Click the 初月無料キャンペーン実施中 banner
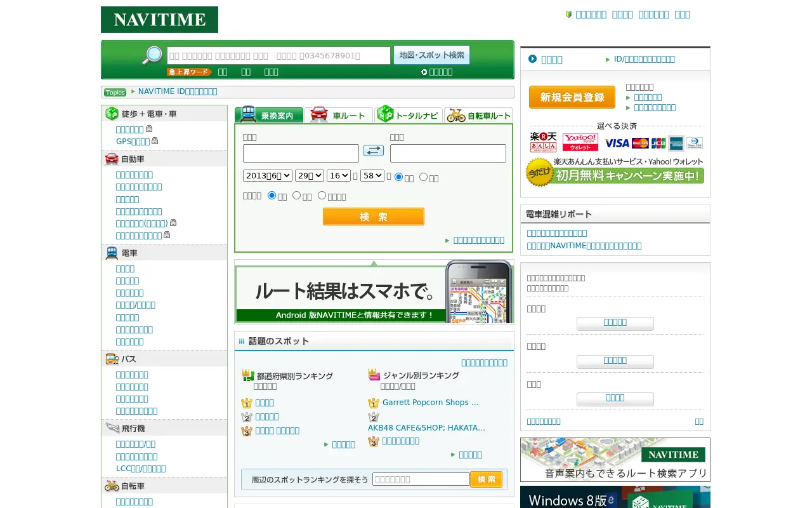 pos(615,173)
